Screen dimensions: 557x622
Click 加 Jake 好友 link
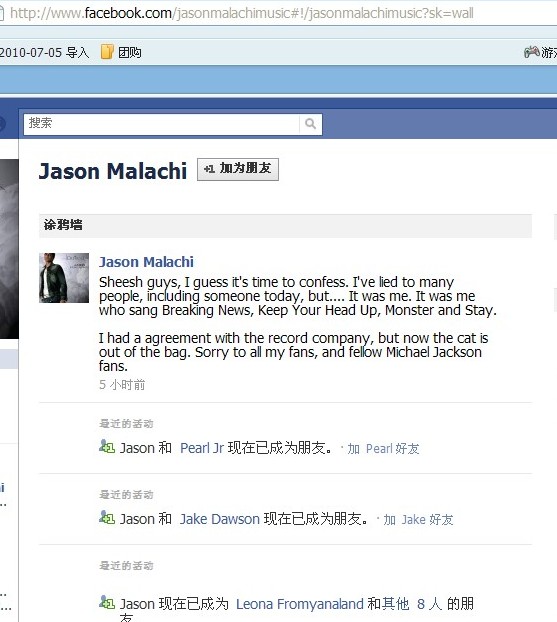pos(418,520)
